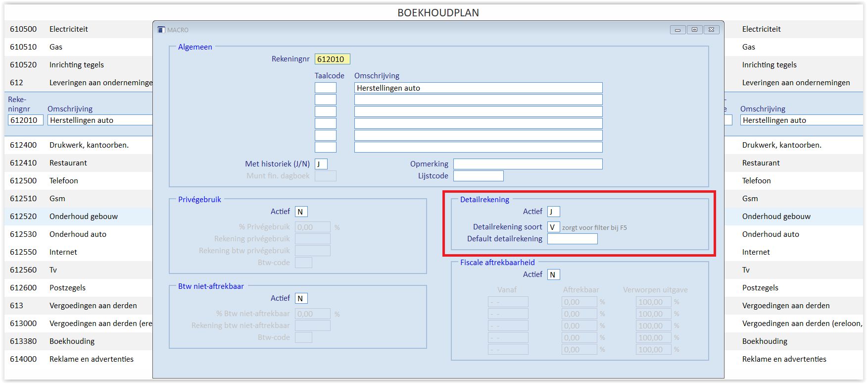Click 'Leveringen aan ondernemingen' in right column

(796, 83)
